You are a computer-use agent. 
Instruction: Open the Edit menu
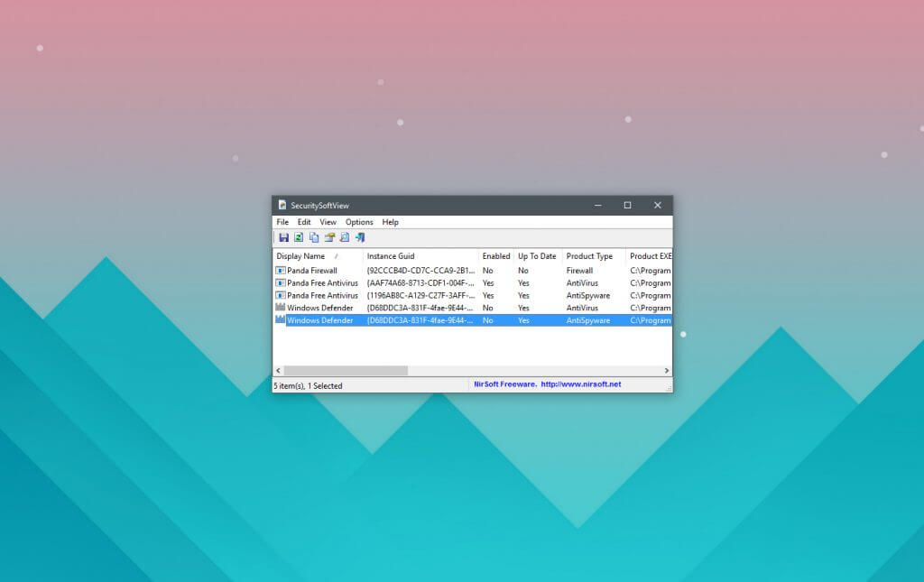point(304,222)
